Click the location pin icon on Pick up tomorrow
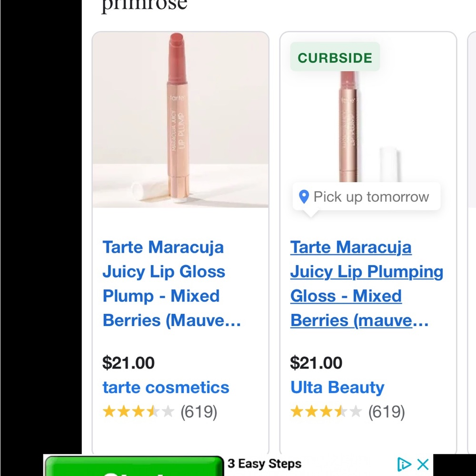 [x=304, y=196]
